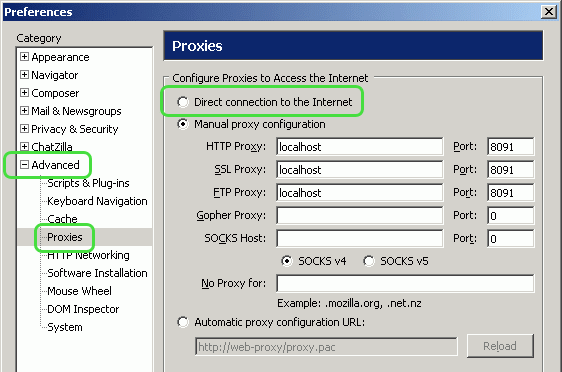Open Mouse Wheel preferences
Screen dimensions: 562x372
(x=79, y=291)
